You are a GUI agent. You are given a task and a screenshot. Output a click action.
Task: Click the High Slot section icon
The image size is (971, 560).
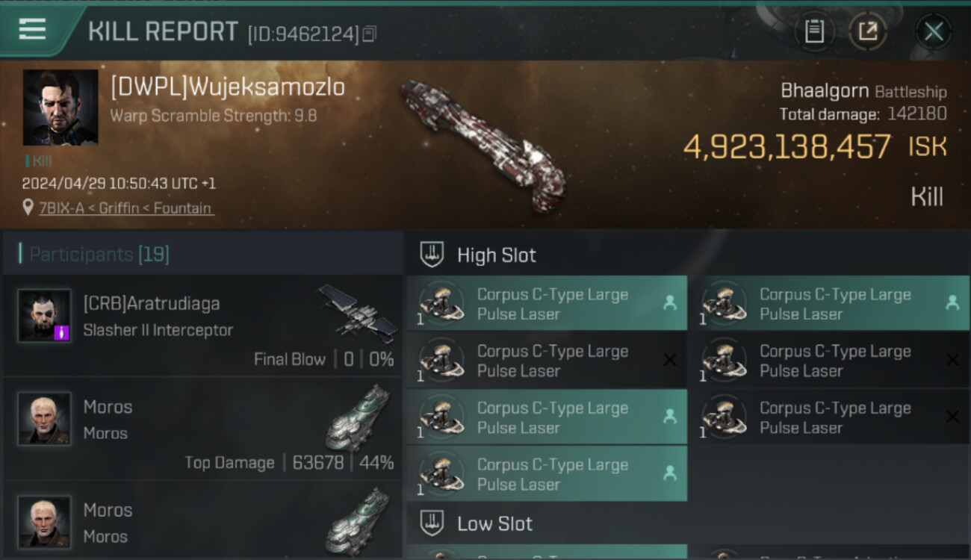(432, 255)
